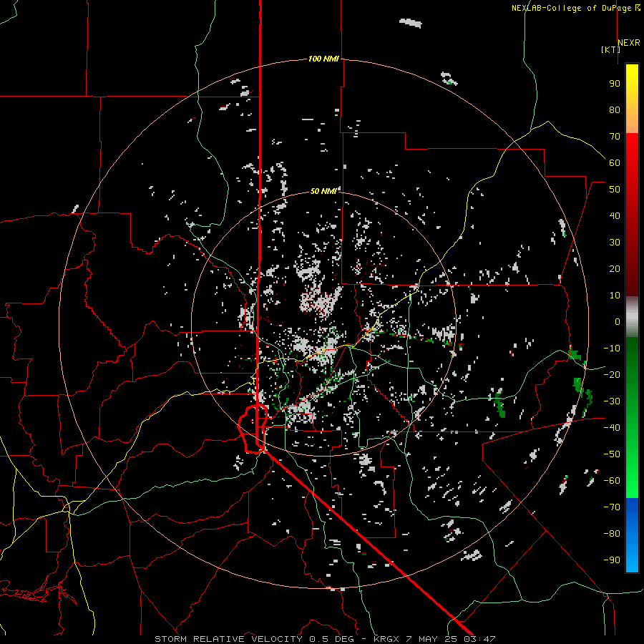This screenshot has height=644, width=644.
Task: Select the -90 value on velocity scale
Action: point(612,560)
